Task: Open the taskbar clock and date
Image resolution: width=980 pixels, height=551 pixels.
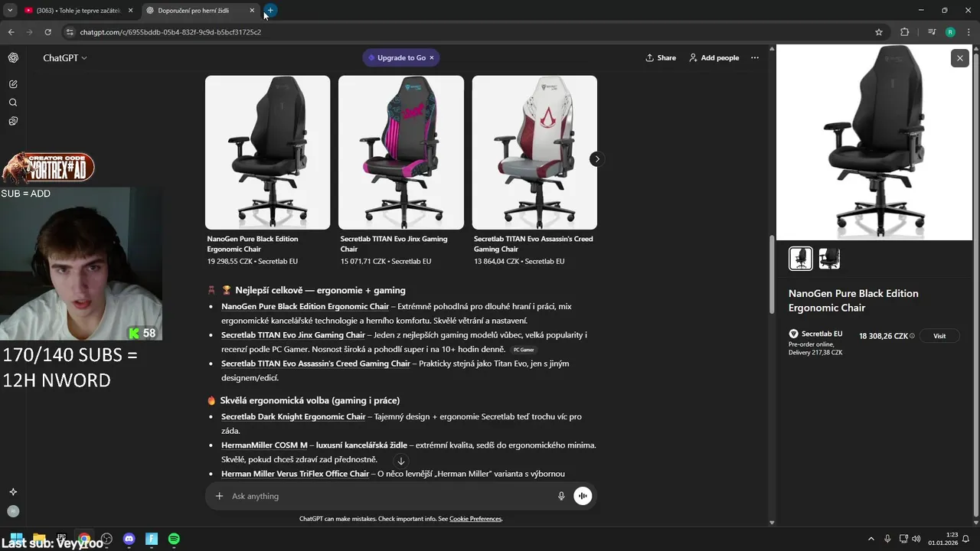Action: click(x=942, y=539)
